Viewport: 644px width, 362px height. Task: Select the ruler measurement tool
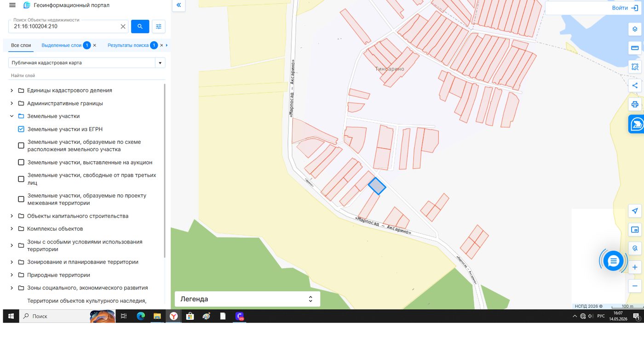pos(635,48)
